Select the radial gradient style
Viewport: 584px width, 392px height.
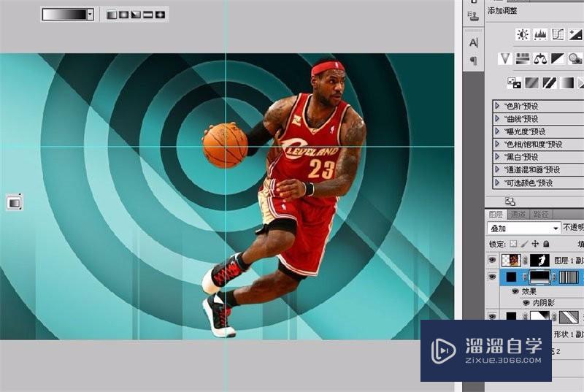124,15
